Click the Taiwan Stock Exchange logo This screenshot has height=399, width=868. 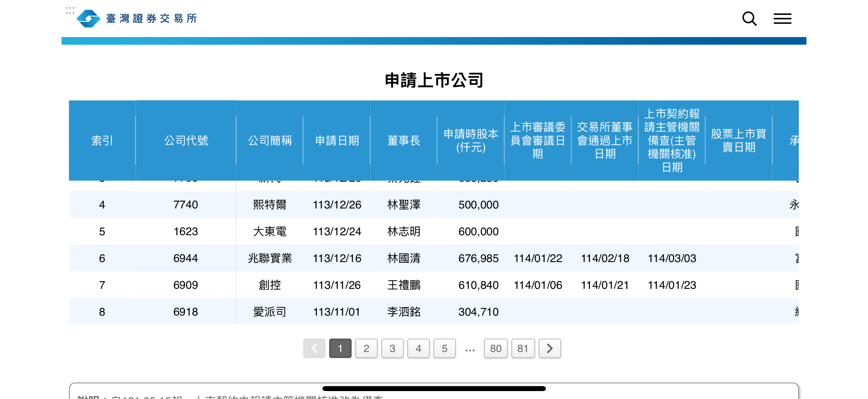coord(89,19)
